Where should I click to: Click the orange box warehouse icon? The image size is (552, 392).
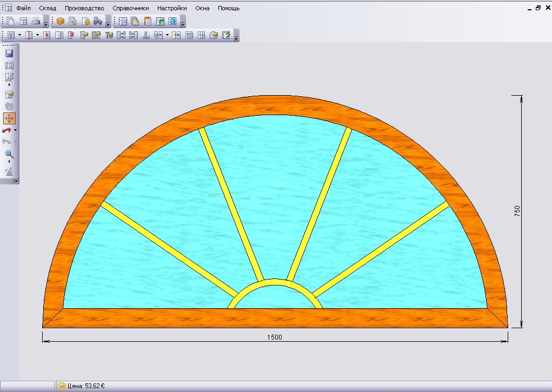(61, 22)
